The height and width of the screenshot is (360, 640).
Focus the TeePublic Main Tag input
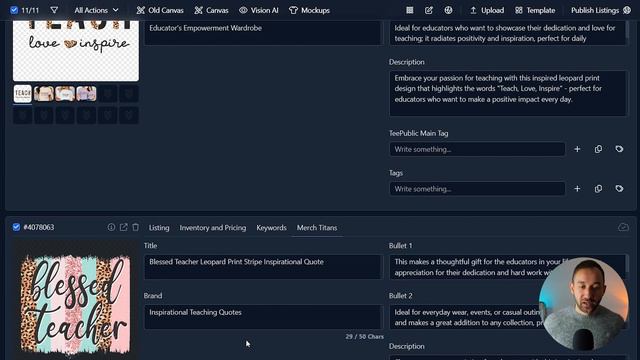(477, 149)
